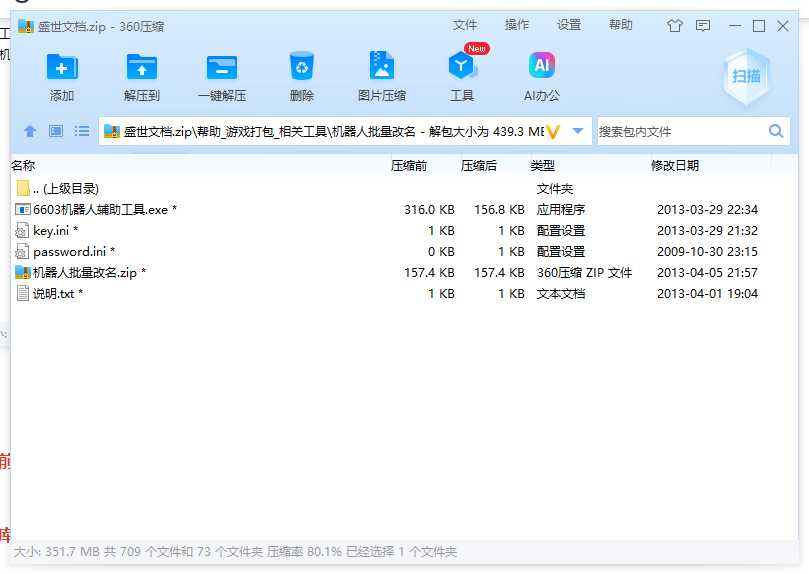Maximize the 360压缩 window

point(759,26)
